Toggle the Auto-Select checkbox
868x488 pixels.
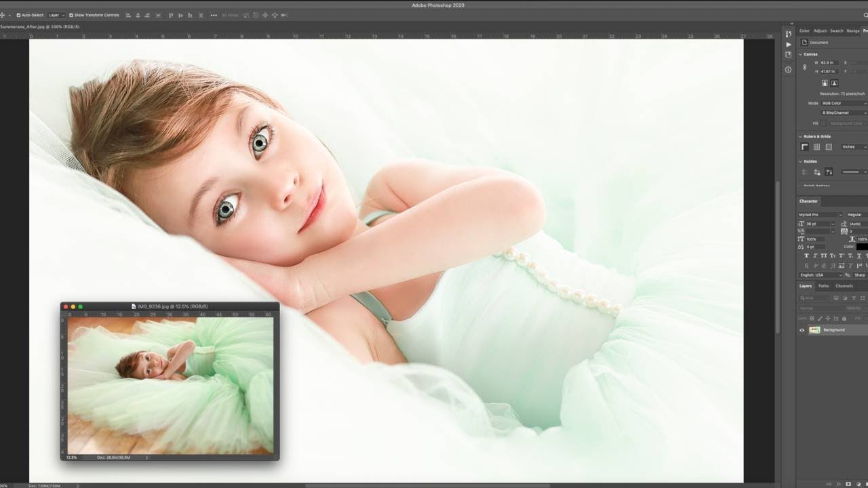(x=18, y=15)
